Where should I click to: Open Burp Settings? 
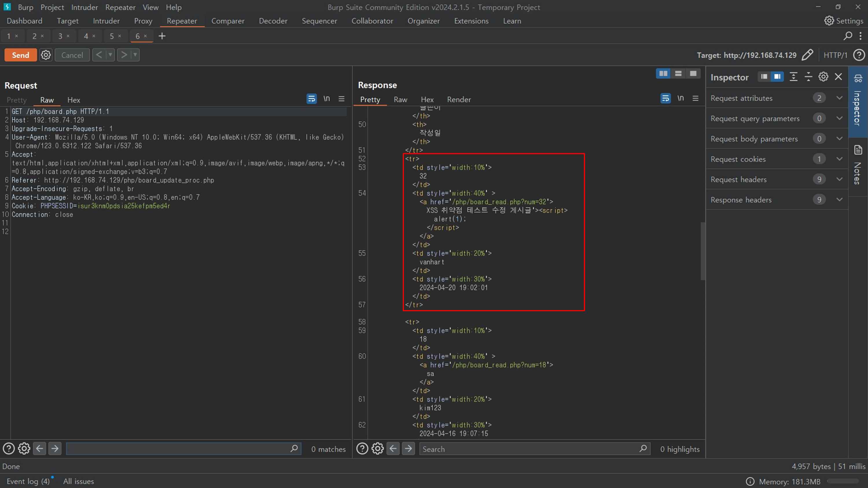pyautogui.click(x=843, y=21)
